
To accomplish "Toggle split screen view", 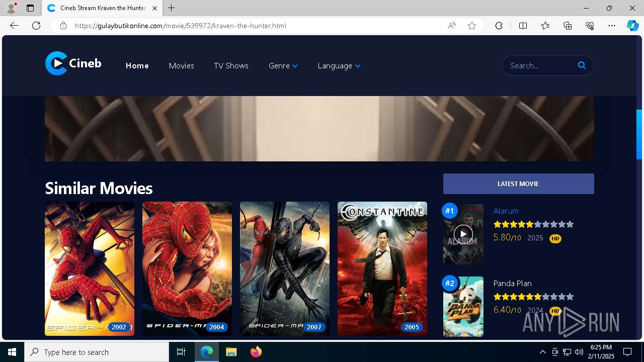I will coord(523,26).
